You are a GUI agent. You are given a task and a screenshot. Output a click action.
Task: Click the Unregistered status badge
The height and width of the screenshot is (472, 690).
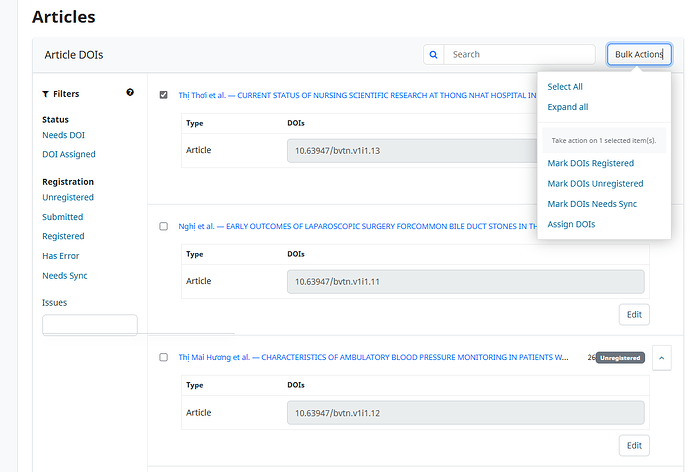point(620,358)
